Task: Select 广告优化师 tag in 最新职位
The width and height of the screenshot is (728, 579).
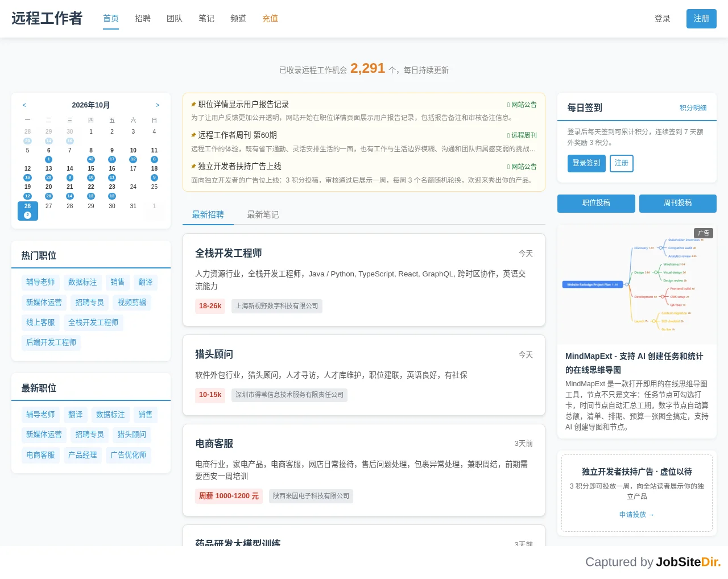Action: pyautogui.click(x=129, y=455)
